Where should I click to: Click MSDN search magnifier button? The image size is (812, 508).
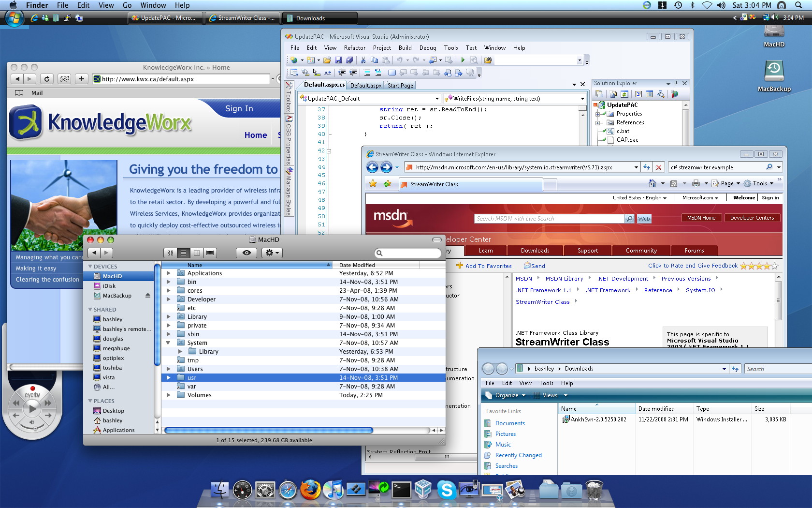[x=629, y=219]
